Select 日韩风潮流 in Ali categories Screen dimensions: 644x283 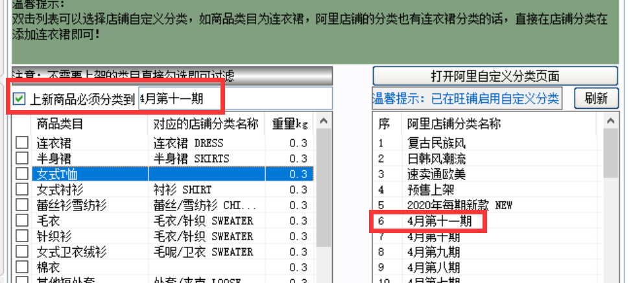click(x=436, y=158)
